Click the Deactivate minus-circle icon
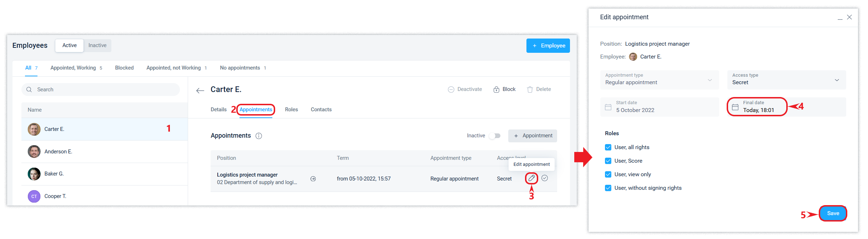The width and height of the screenshot is (868, 239). [x=451, y=90]
